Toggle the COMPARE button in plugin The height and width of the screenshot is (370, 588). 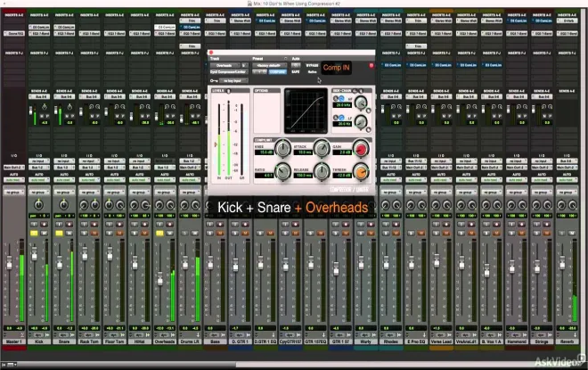277,71
